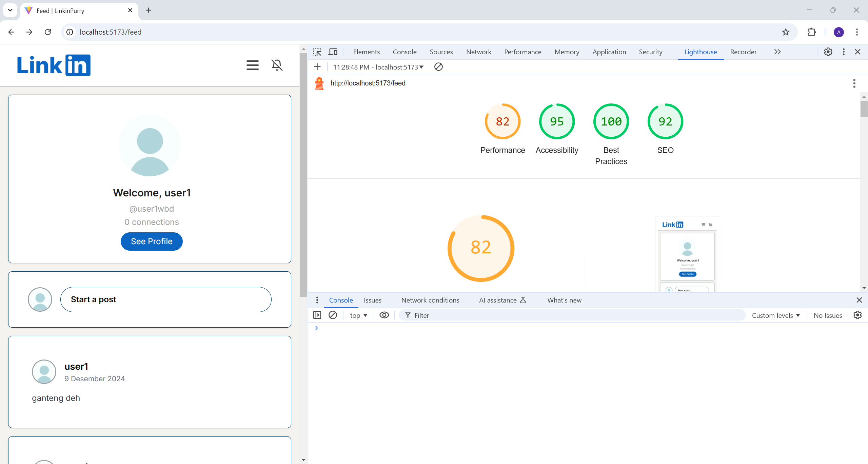
Task: Switch to the Performance tab
Action: (522, 52)
